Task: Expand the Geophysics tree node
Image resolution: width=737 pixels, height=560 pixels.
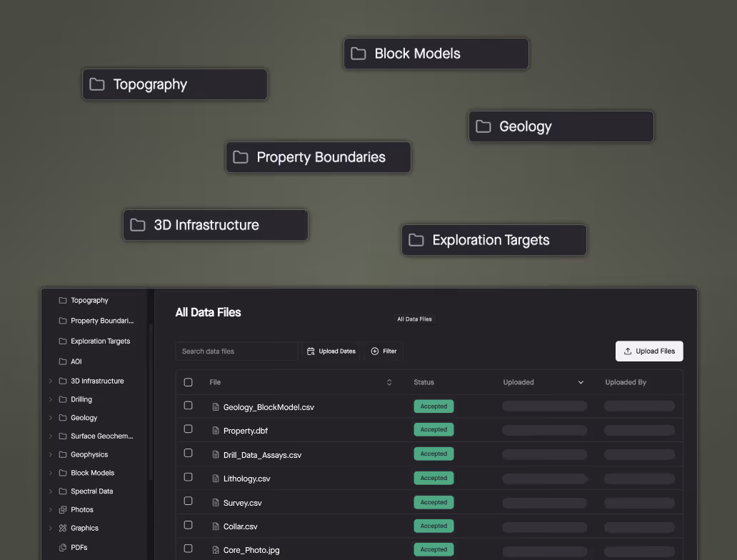Action: tap(50, 455)
